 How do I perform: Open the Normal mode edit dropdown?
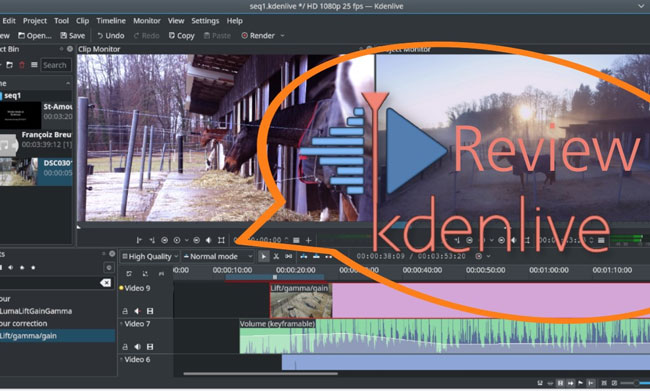[218, 257]
